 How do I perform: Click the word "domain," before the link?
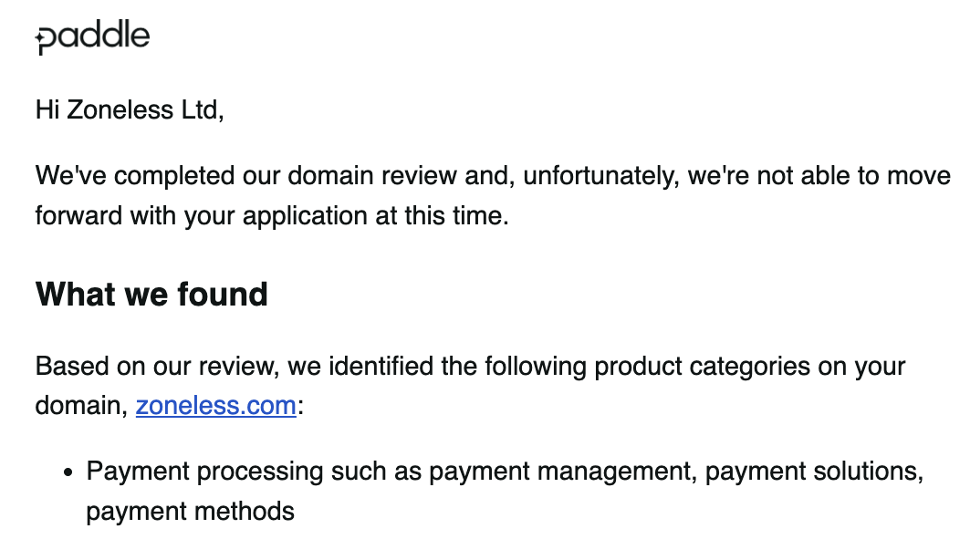81,406
